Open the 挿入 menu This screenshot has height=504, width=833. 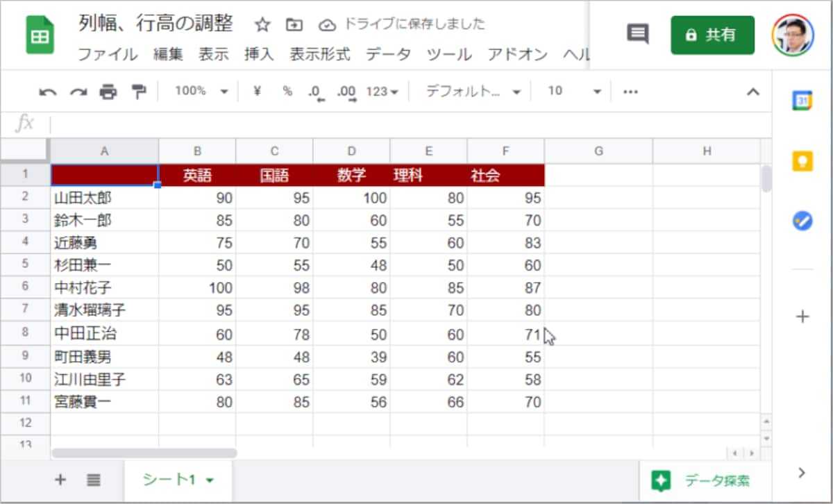[x=259, y=54]
